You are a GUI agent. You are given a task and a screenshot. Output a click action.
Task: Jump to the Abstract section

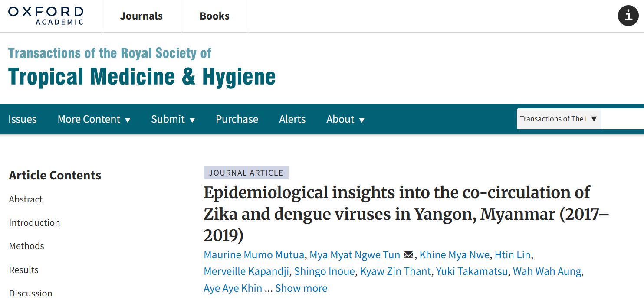[26, 199]
